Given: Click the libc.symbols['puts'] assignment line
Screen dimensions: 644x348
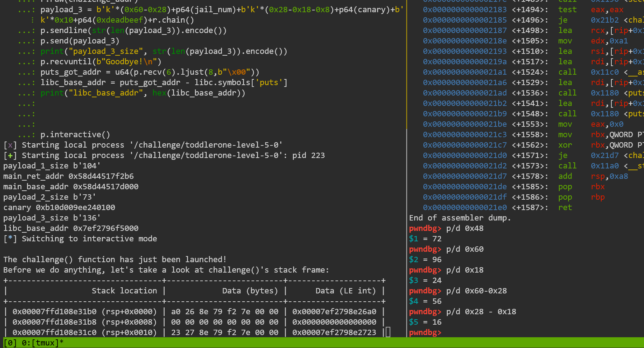Looking at the screenshot, I should pyautogui.click(x=164, y=83).
